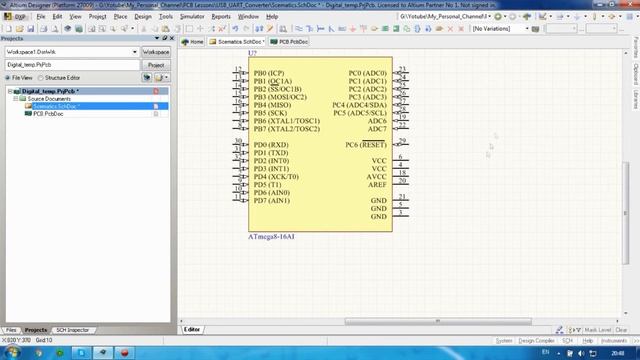
Task: Close the Projects panel
Action: (x=172, y=38)
